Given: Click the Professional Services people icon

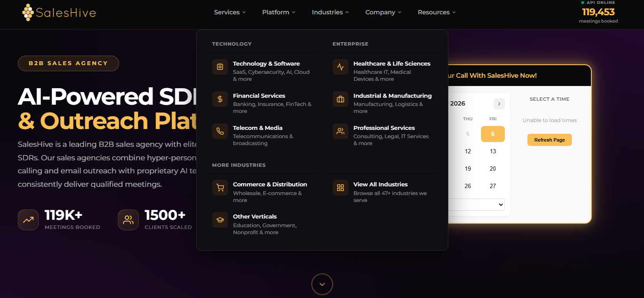Looking at the screenshot, I should (x=340, y=131).
